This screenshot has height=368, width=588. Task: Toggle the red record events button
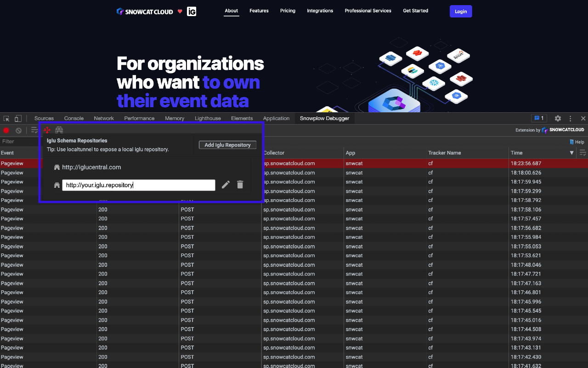[x=6, y=130]
